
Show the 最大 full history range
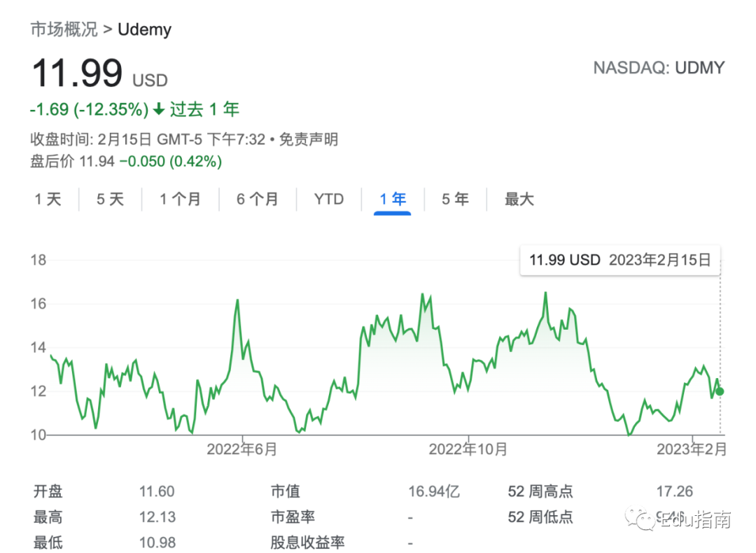519,199
